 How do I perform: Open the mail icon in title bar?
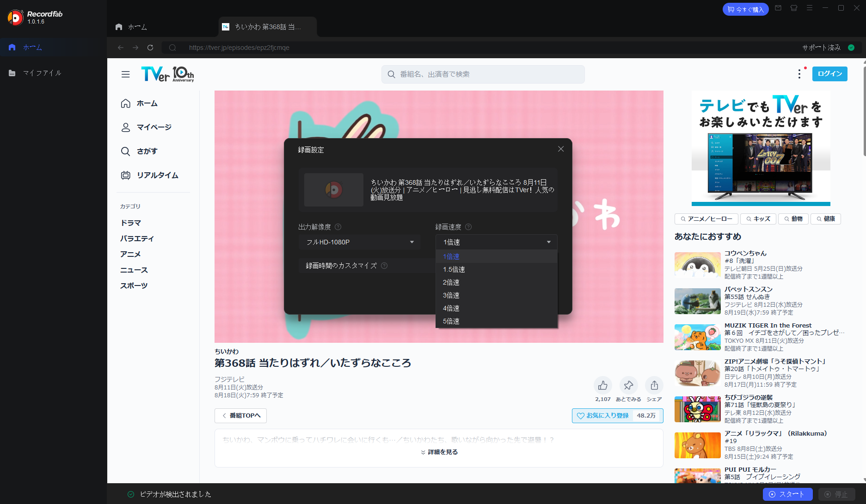coord(778,8)
